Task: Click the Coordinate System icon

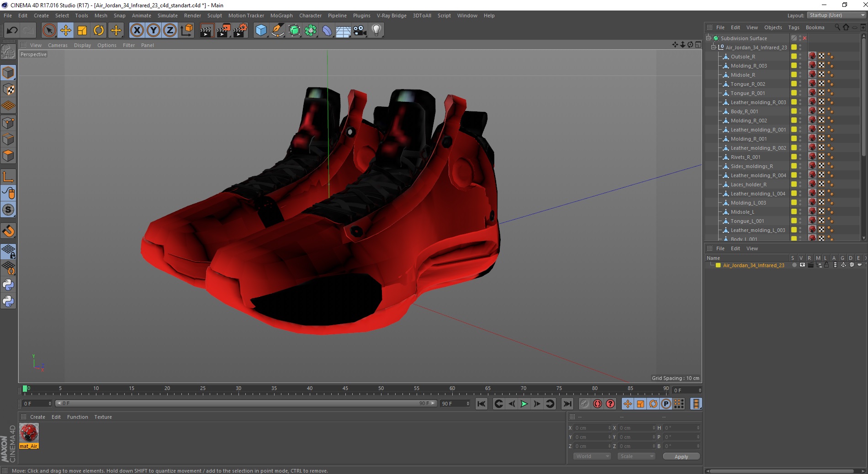Action: click(x=186, y=31)
